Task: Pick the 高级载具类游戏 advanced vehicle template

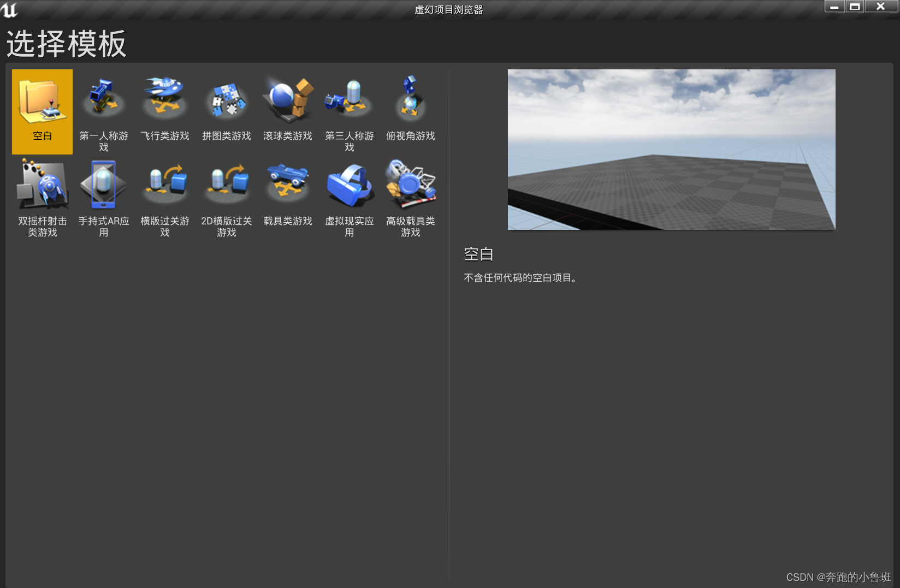Action: point(410,197)
